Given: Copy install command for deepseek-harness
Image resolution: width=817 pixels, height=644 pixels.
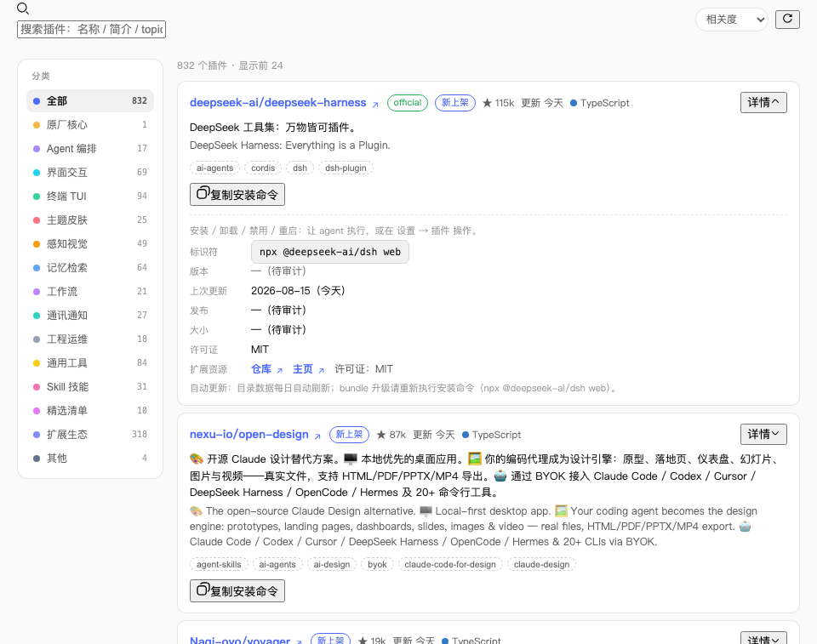Looking at the screenshot, I should (237, 194).
